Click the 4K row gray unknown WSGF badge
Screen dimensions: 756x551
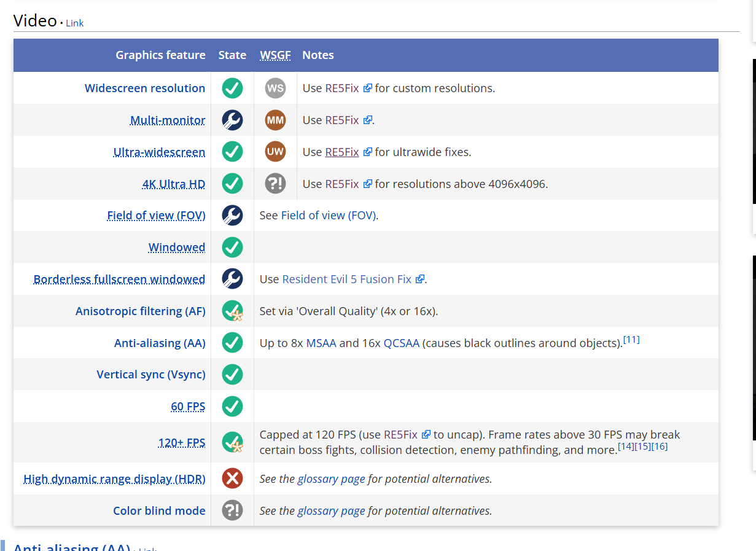(275, 184)
